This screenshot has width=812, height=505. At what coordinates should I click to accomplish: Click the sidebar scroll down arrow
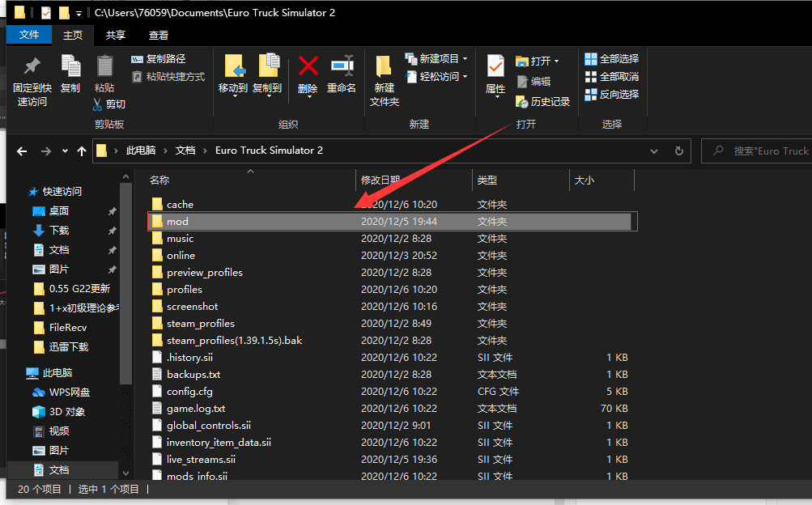click(125, 473)
